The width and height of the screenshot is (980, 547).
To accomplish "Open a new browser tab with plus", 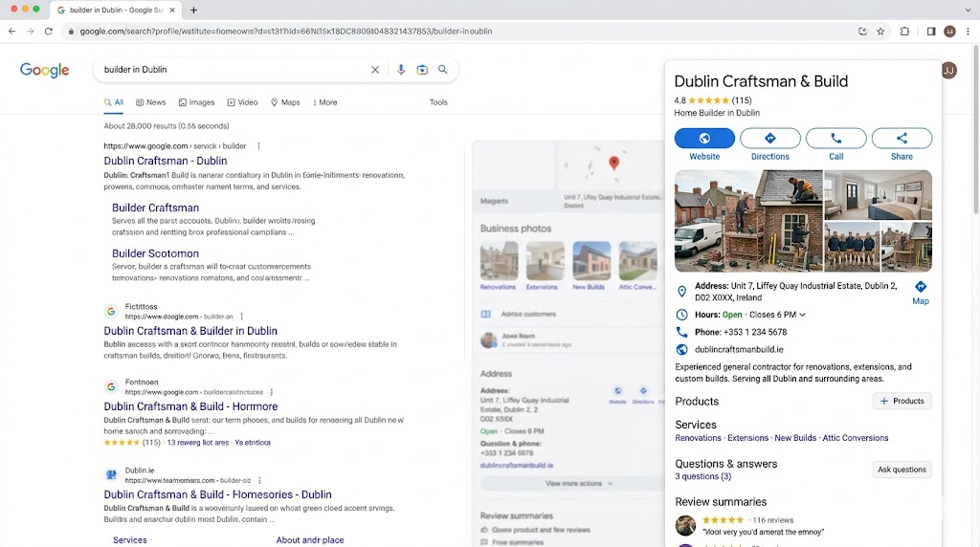I will (193, 10).
